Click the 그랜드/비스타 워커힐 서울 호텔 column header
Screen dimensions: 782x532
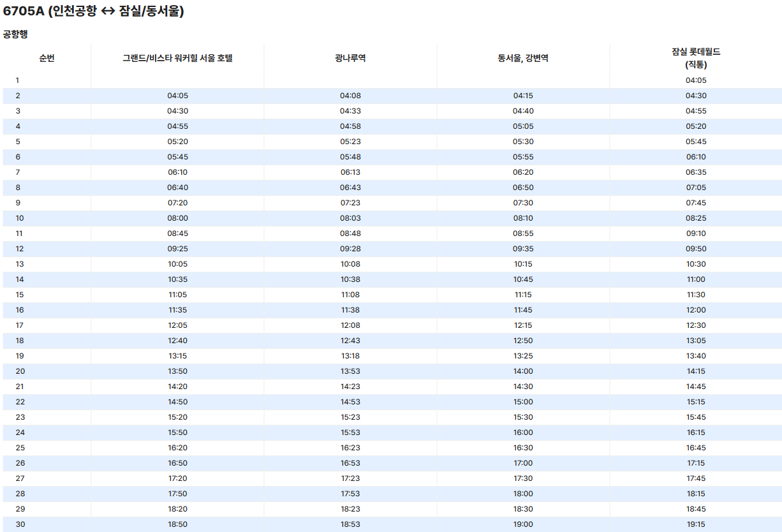[x=178, y=57]
